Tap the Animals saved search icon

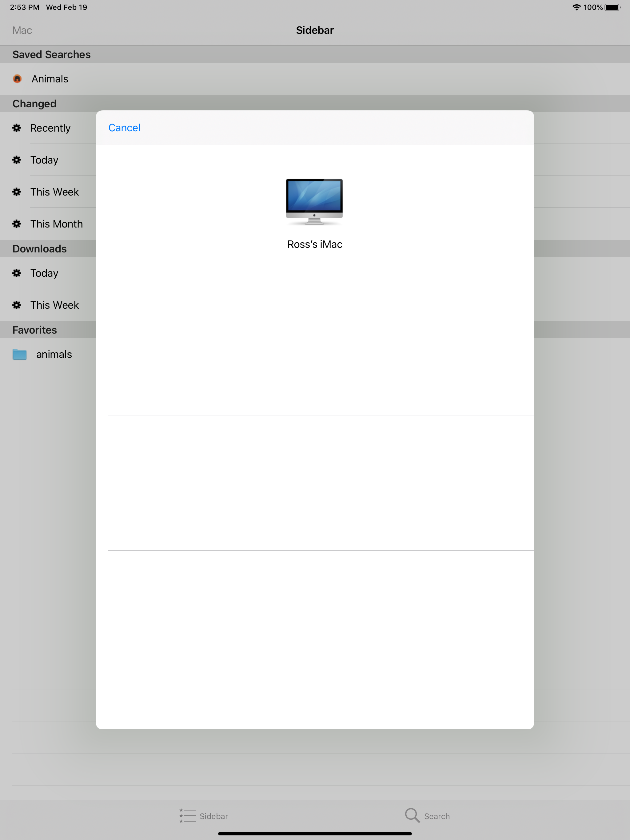17,79
